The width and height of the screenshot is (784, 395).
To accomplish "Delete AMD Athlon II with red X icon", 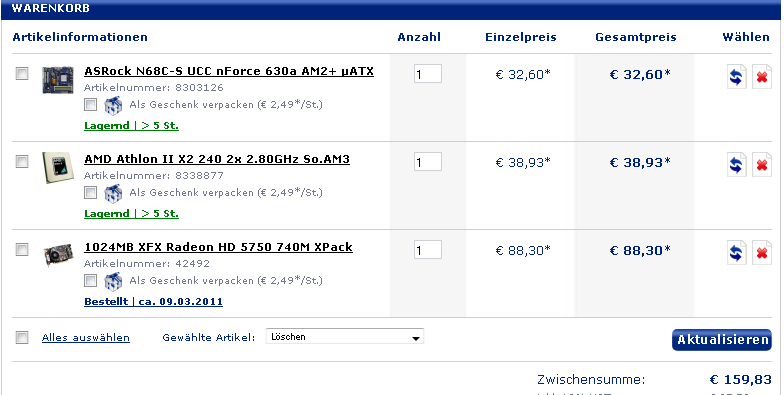I will click(762, 165).
